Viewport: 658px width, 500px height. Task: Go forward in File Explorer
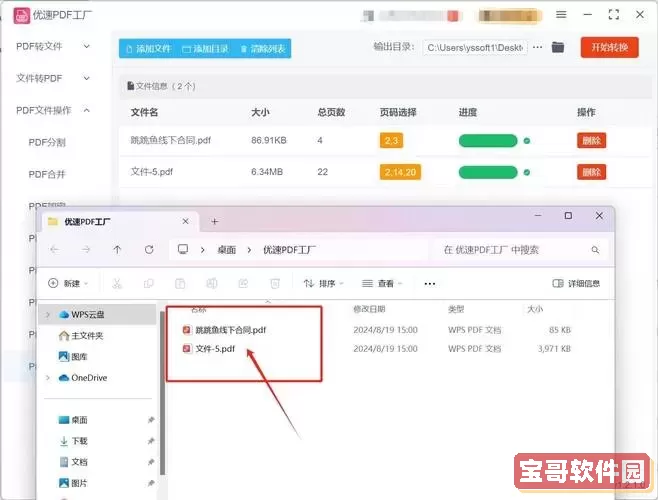point(86,250)
